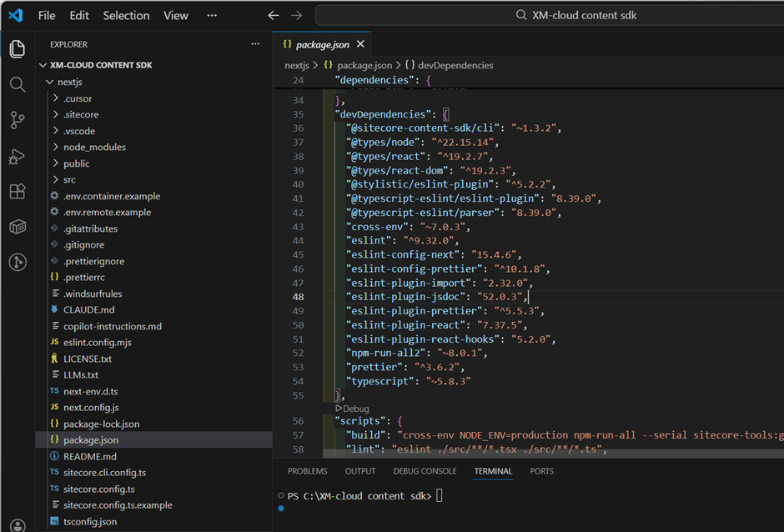Switch to the DEBUG CONSOLE tab
Screen dimensions: 784x532
[x=425, y=471]
